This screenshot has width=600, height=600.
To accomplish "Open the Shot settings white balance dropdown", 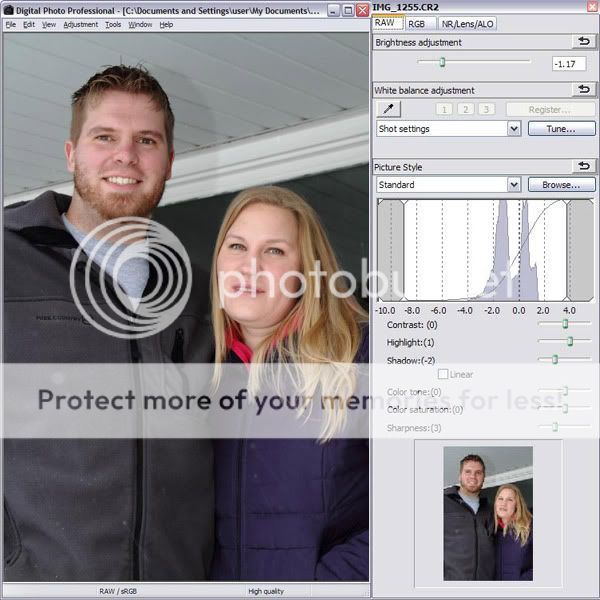I will (514, 129).
